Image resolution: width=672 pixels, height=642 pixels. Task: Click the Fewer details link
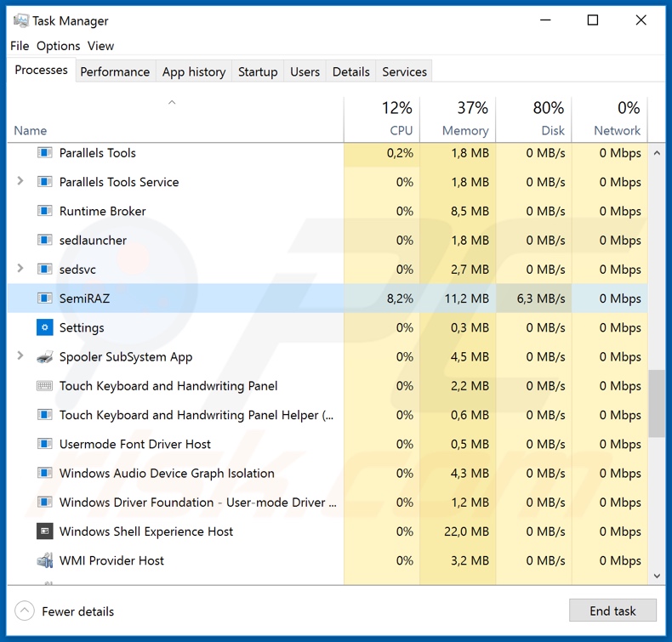[78, 611]
